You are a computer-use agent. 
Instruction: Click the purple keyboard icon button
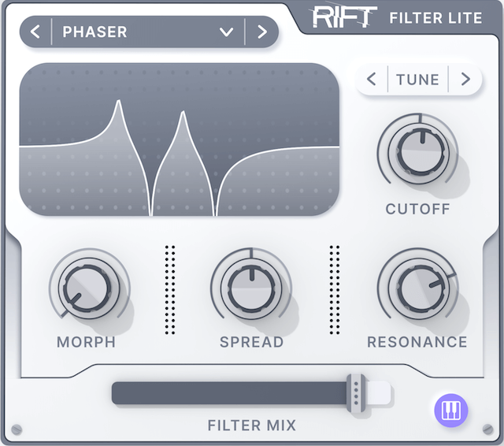(452, 410)
